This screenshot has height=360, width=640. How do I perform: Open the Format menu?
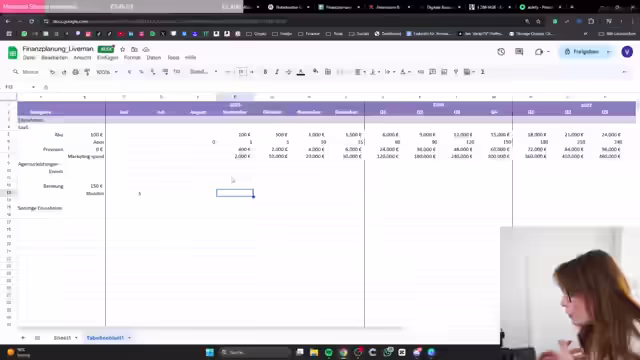pos(132,58)
